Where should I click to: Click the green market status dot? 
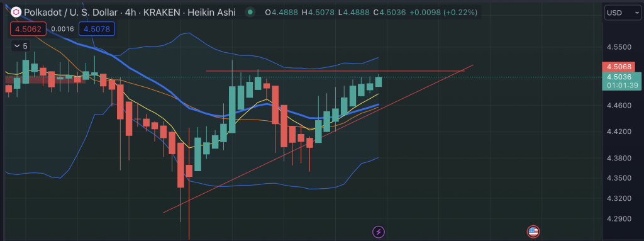pos(250,13)
